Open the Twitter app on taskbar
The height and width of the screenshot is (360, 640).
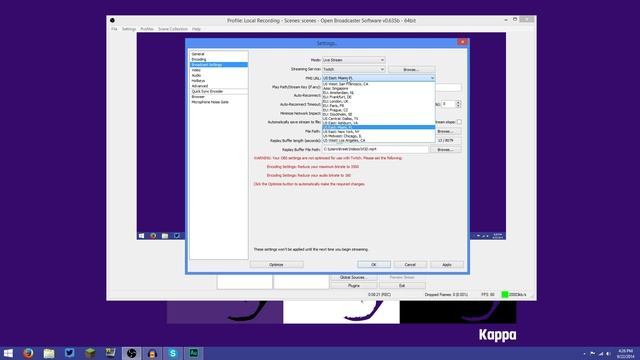click(70, 353)
